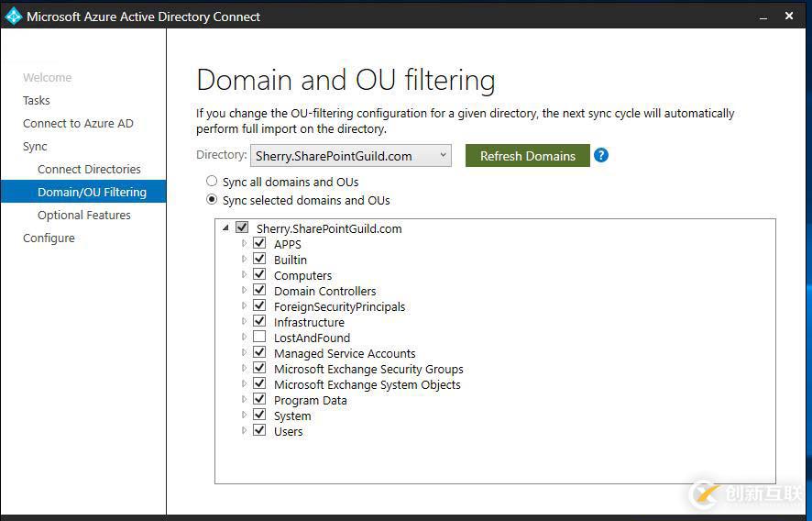Expand the Infrastructure tree node
The width and height of the screenshot is (812, 521).
(x=244, y=321)
